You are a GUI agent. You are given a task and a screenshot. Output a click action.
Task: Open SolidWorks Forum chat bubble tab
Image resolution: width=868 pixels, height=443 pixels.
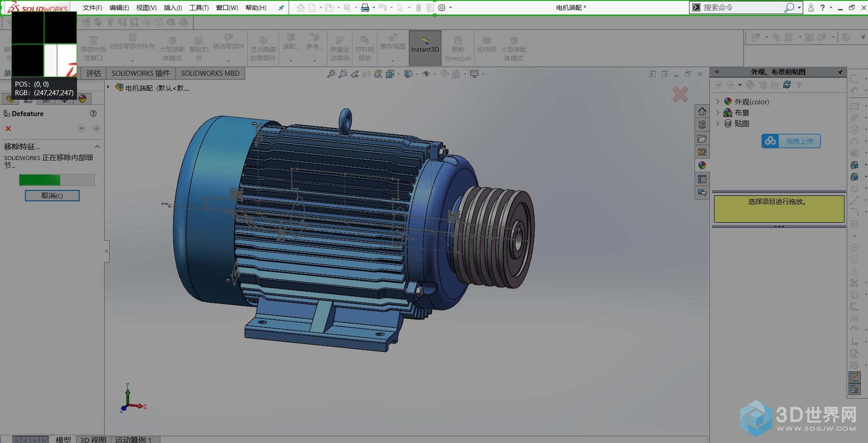click(702, 193)
